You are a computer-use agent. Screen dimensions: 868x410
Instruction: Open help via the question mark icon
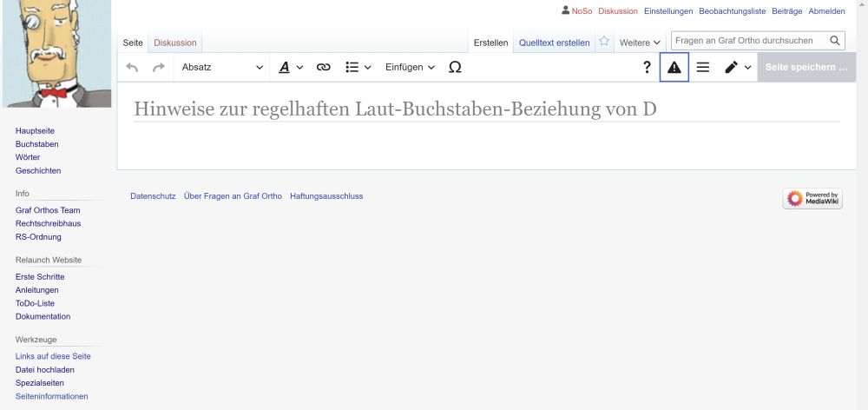(x=647, y=67)
